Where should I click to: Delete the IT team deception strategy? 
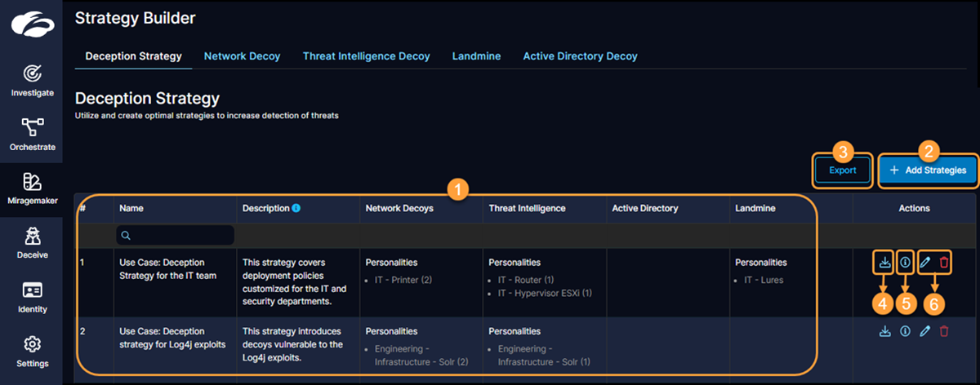[x=944, y=263]
